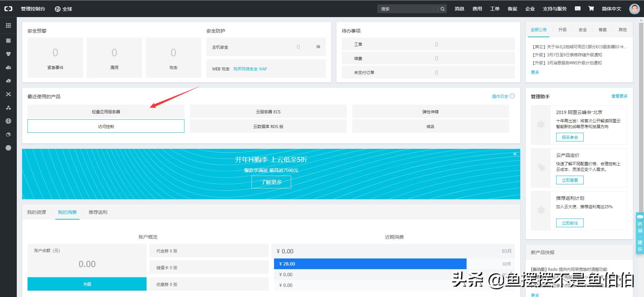Click the magnifier search icon in top bar
Image resolution: width=644 pixels, height=297 pixels.
[442, 9]
